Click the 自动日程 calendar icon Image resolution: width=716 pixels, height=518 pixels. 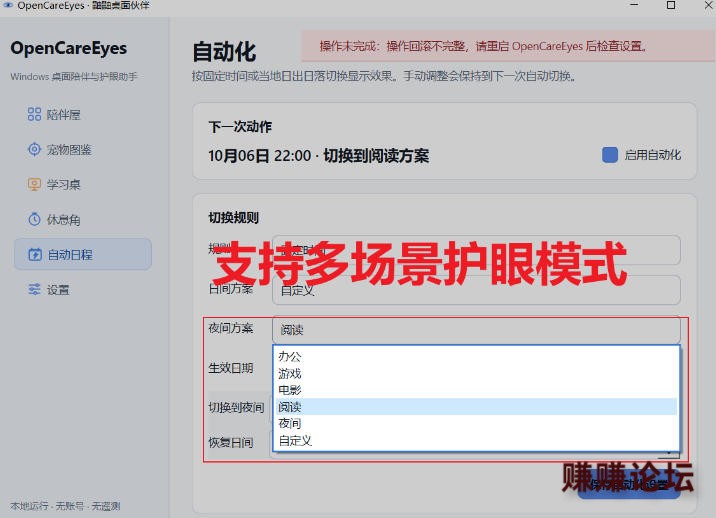[x=35, y=254]
